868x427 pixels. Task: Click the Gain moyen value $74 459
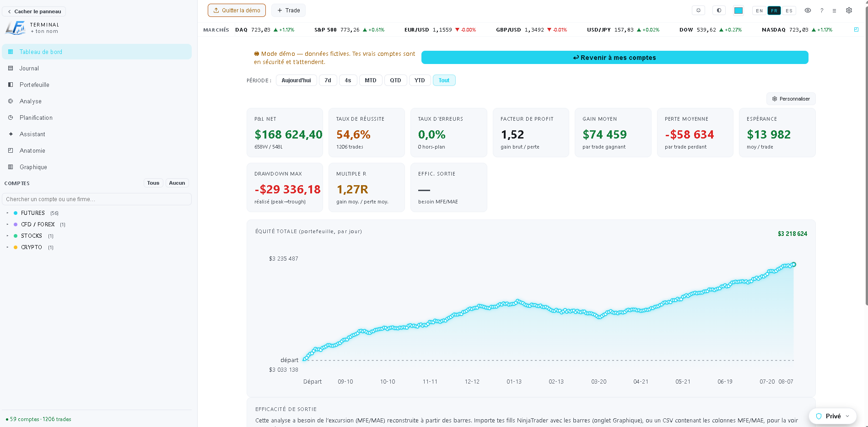click(604, 134)
